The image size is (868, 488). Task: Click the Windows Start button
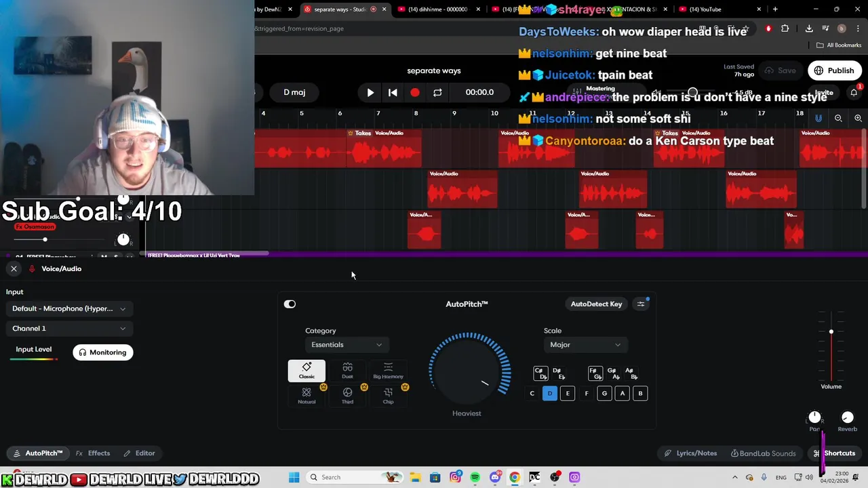pos(294,477)
